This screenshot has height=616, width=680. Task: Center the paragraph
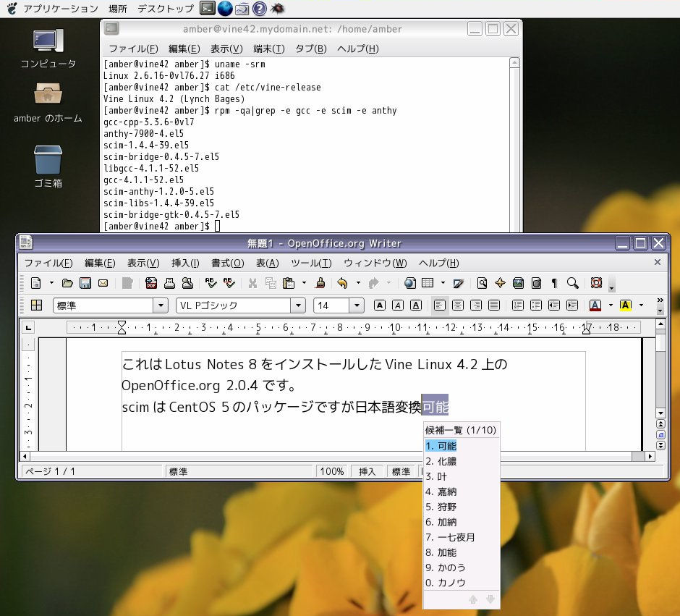457,305
